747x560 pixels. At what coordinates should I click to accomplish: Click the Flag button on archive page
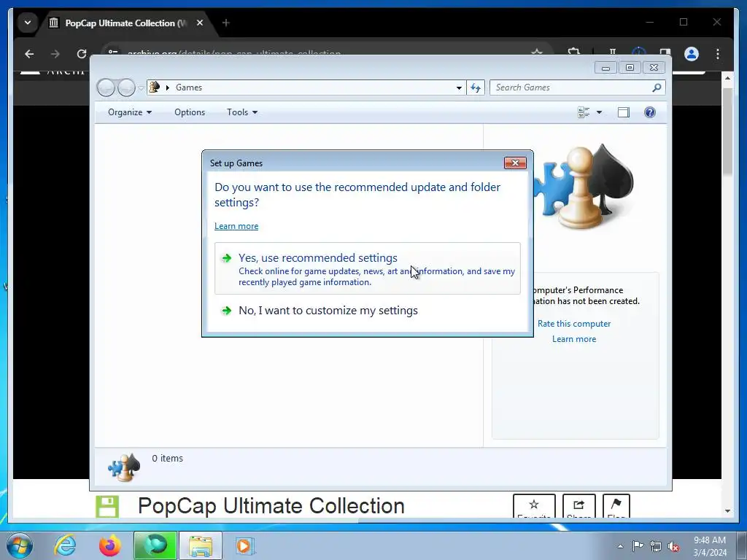point(616,507)
